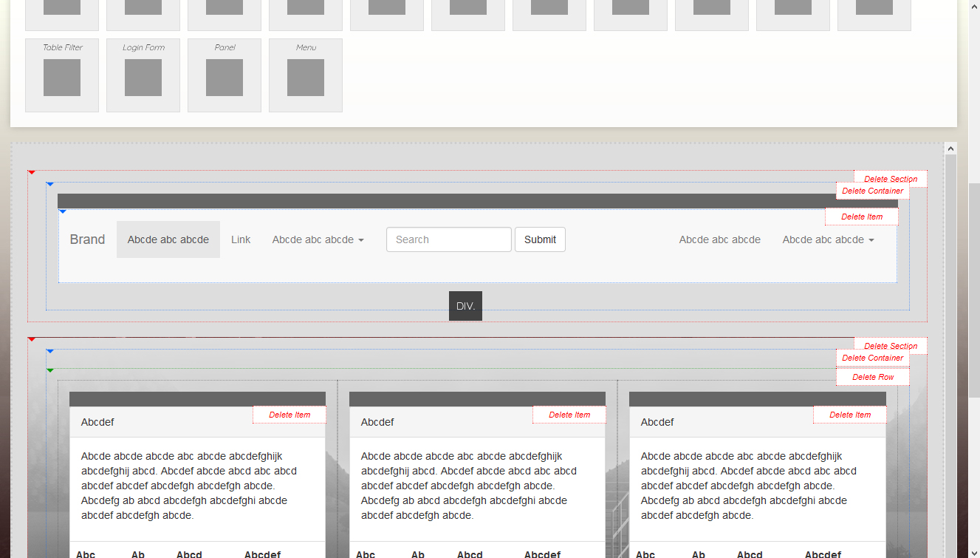The height and width of the screenshot is (558, 980).
Task: Select the Login Form component tile
Action: pos(143,75)
